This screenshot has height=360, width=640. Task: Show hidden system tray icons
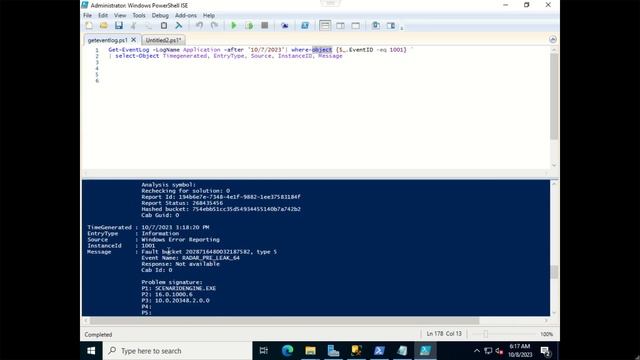pyautogui.click(x=476, y=351)
